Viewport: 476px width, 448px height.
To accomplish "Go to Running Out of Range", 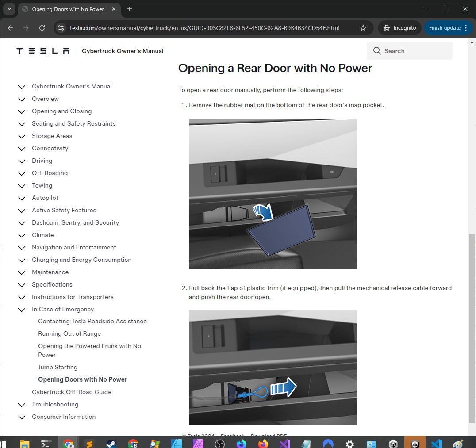I will [x=69, y=333].
